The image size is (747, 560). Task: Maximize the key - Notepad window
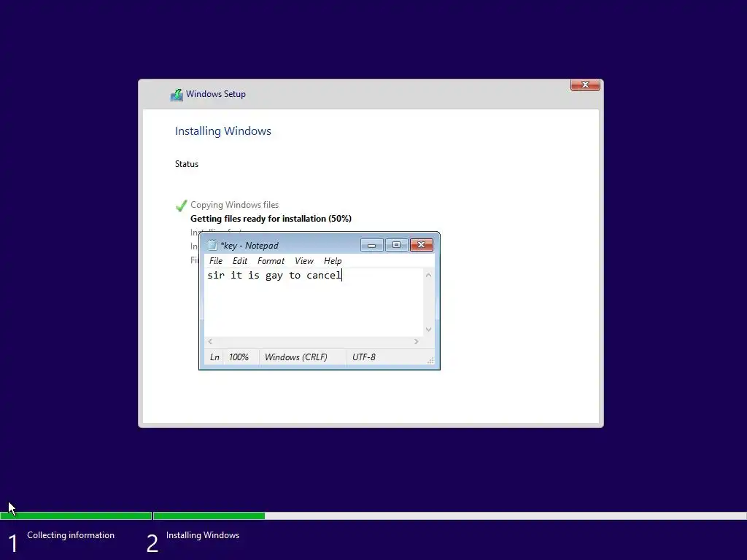pos(396,245)
